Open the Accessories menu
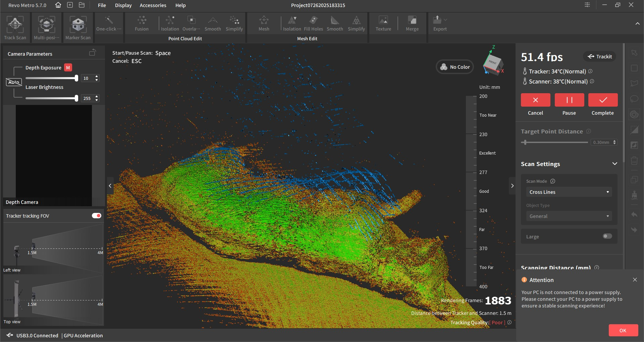 click(x=153, y=5)
